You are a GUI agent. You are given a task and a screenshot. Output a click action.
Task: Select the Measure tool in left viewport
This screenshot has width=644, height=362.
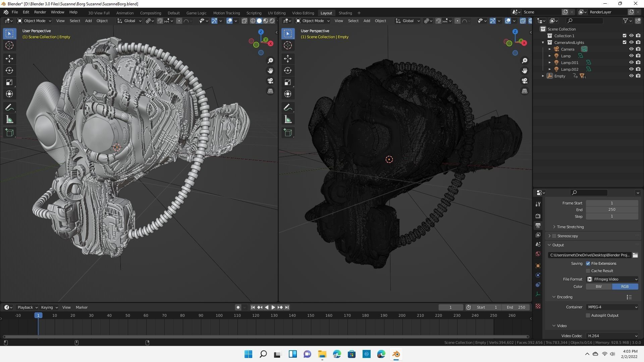9,120
